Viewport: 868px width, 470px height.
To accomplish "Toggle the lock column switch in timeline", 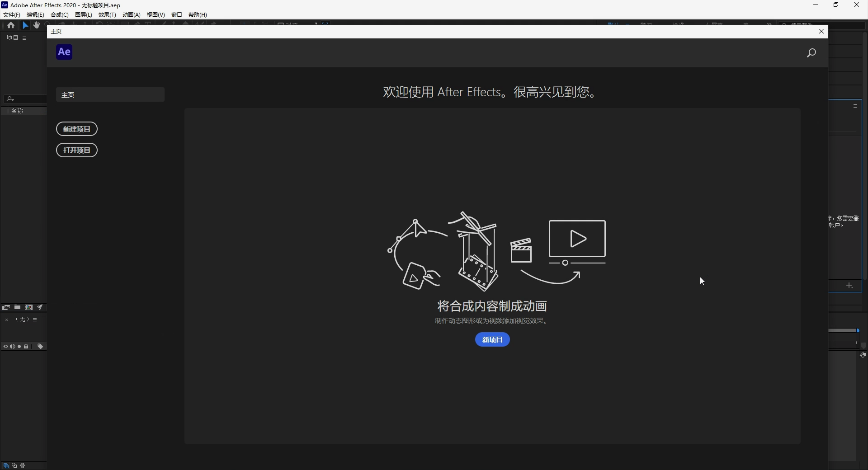I will click(26, 347).
